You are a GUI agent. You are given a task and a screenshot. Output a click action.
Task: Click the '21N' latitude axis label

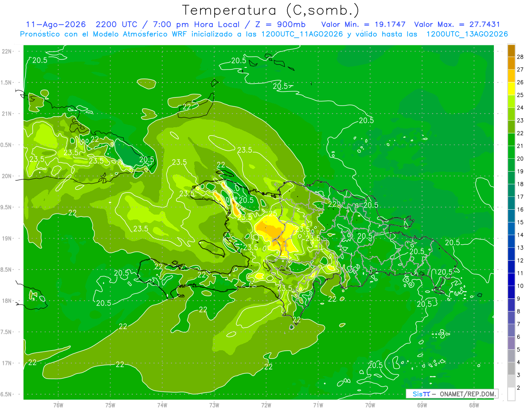8,114
